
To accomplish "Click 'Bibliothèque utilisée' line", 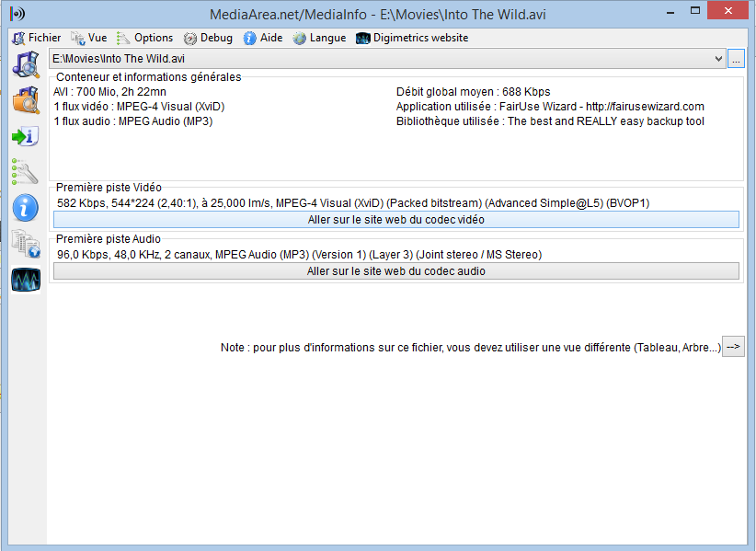I will click(550, 121).
